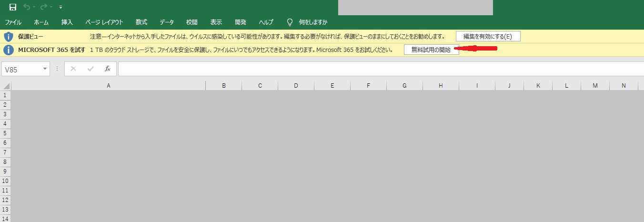Switch to the ヘルプ ribbon tab
This screenshot has width=644, height=222.
[x=266, y=22]
